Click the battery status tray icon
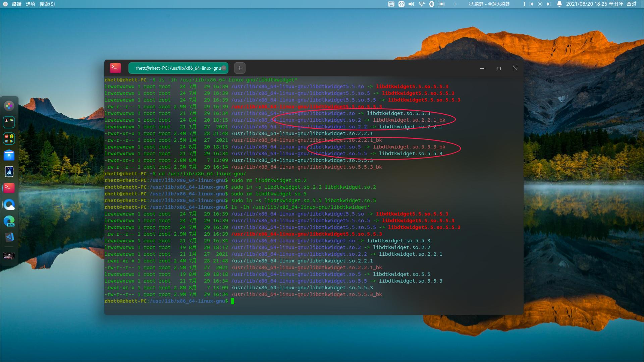The width and height of the screenshot is (644, 362). [442, 4]
